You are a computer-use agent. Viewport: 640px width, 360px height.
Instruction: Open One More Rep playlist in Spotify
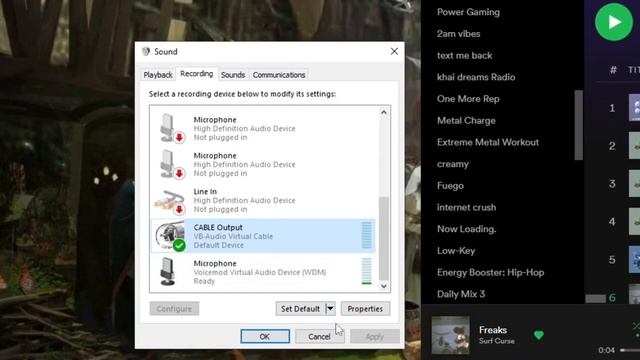468,99
